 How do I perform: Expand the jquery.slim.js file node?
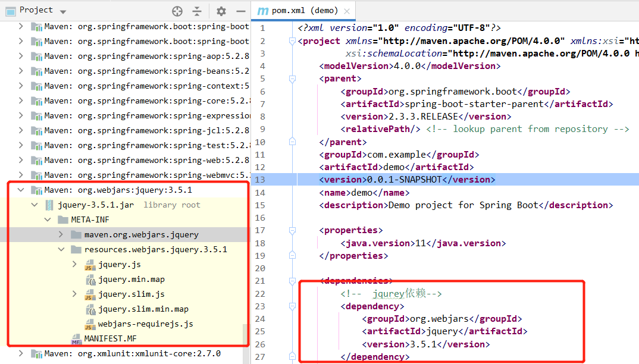point(74,294)
